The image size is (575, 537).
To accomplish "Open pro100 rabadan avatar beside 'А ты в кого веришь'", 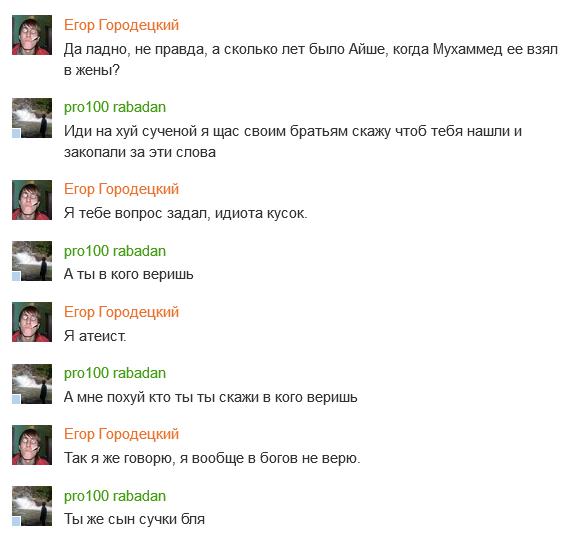I will [x=32, y=261].
